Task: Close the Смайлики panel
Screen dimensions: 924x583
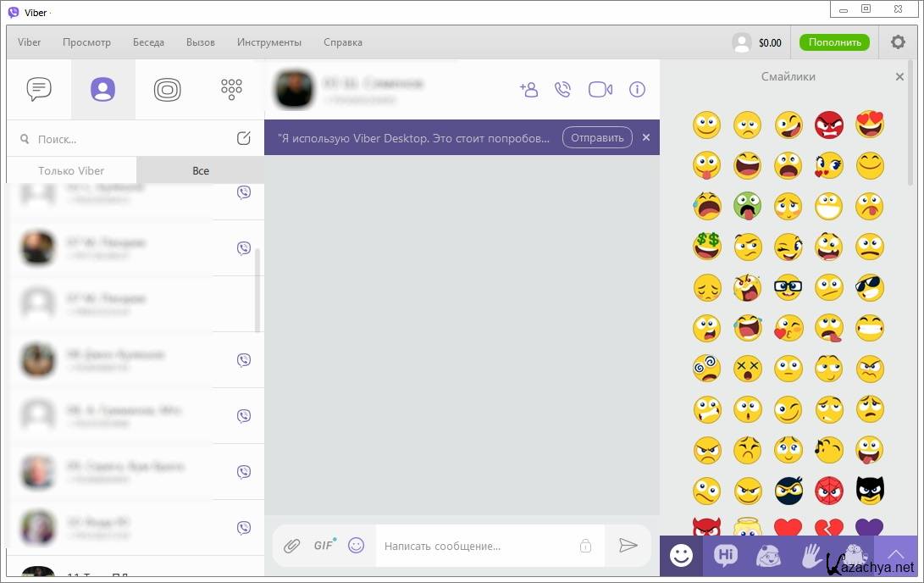Action: pos(899,77)
